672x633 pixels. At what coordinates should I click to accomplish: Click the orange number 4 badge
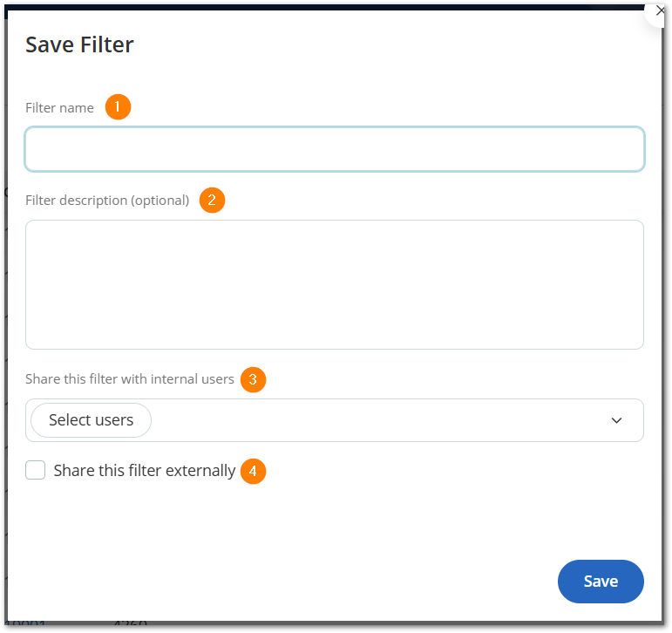pos(253,471)
